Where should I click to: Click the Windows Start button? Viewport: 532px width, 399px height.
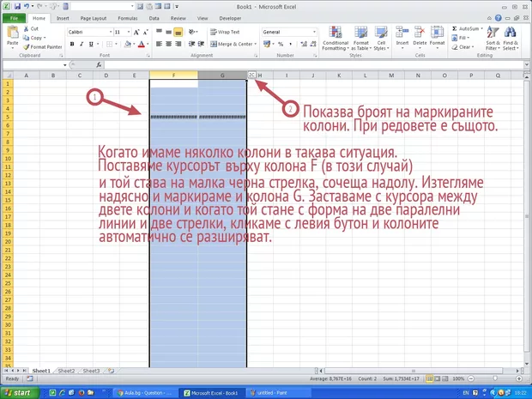pos(21,392)
